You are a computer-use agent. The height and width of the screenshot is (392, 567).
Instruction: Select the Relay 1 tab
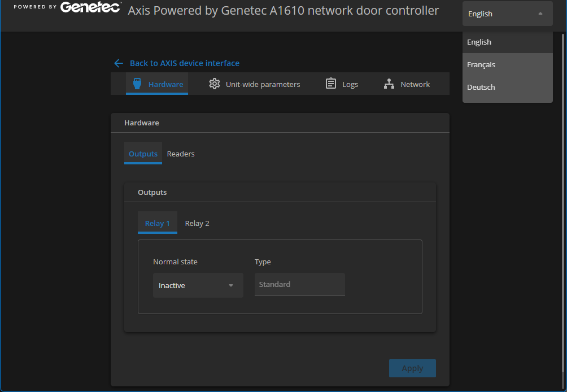click(158, 223)
